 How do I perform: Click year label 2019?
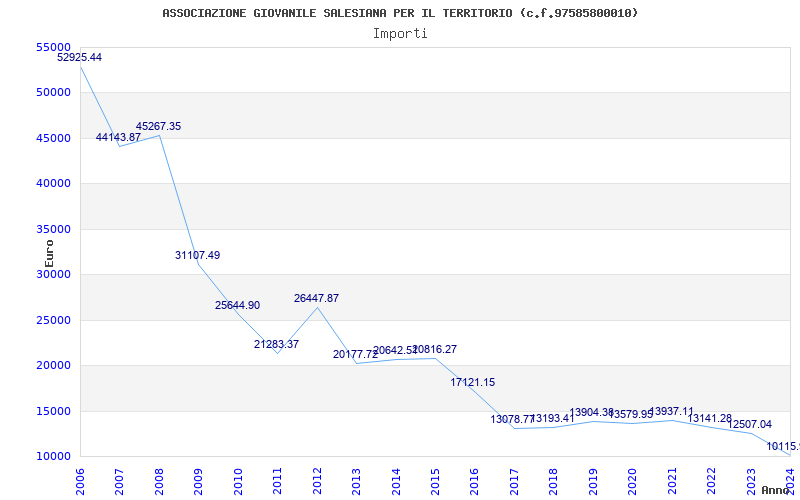593,481
